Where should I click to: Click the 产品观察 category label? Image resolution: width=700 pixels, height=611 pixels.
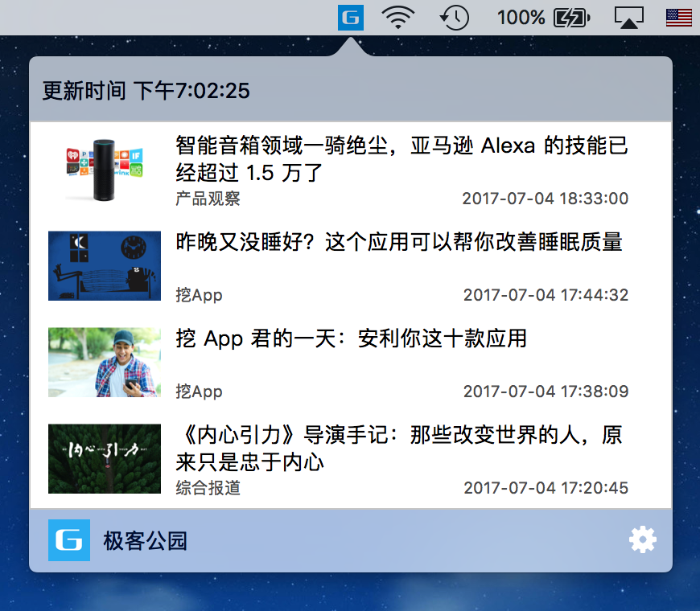tap(208, 199)
